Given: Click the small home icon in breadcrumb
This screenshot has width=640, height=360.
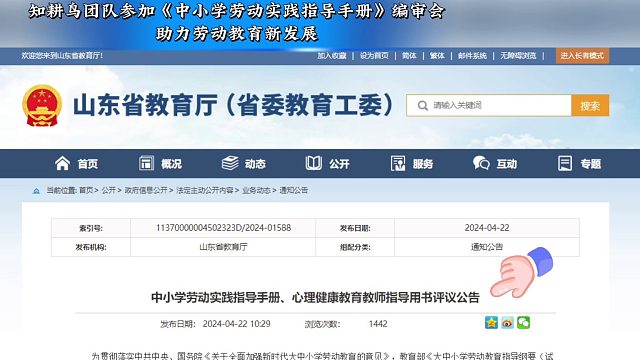Looking at the screenshot, I should [x=36, y=191].
